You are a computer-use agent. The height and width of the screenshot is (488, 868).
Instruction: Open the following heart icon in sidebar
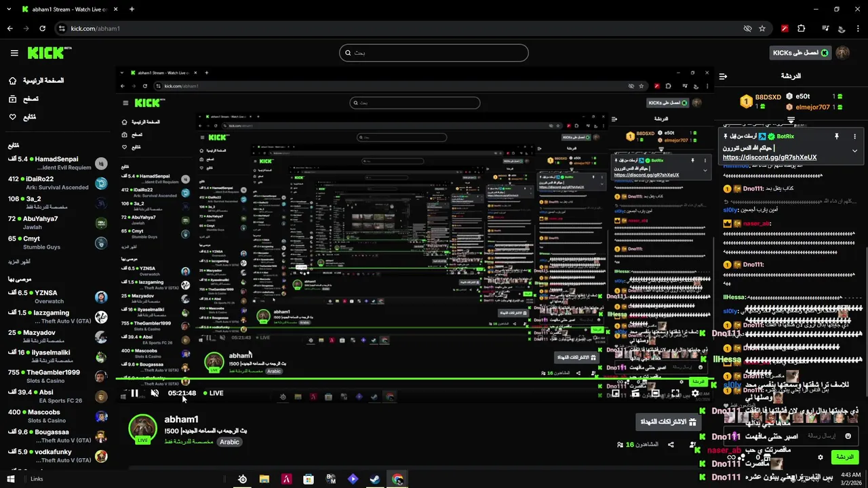pyautogui.click(x=13, y=117)
